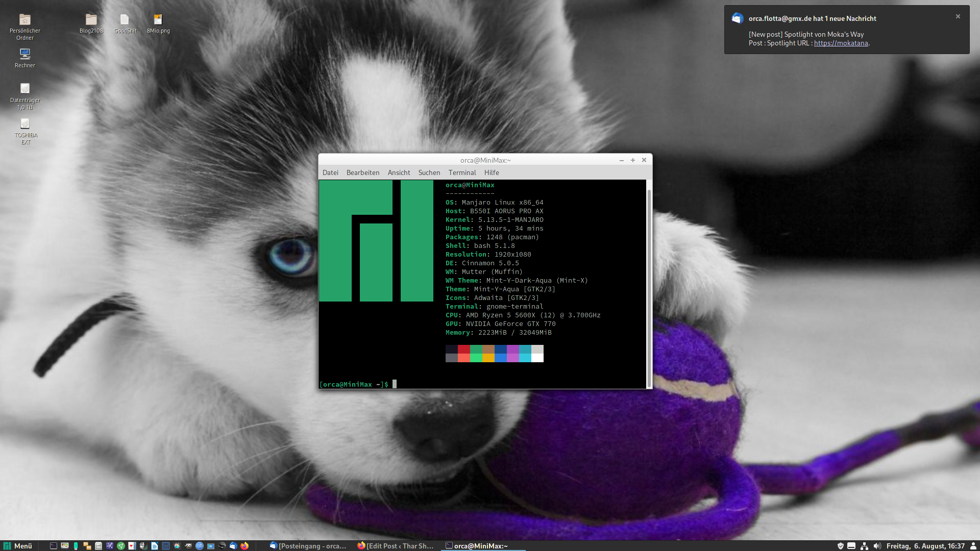Open the user applet icon
Image resolution: width=980 pixels, height=551 pixels.
pos(973,546)
